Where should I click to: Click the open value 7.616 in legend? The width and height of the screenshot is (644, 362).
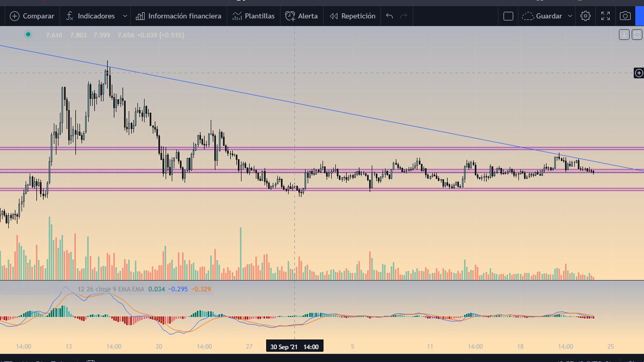54,35
